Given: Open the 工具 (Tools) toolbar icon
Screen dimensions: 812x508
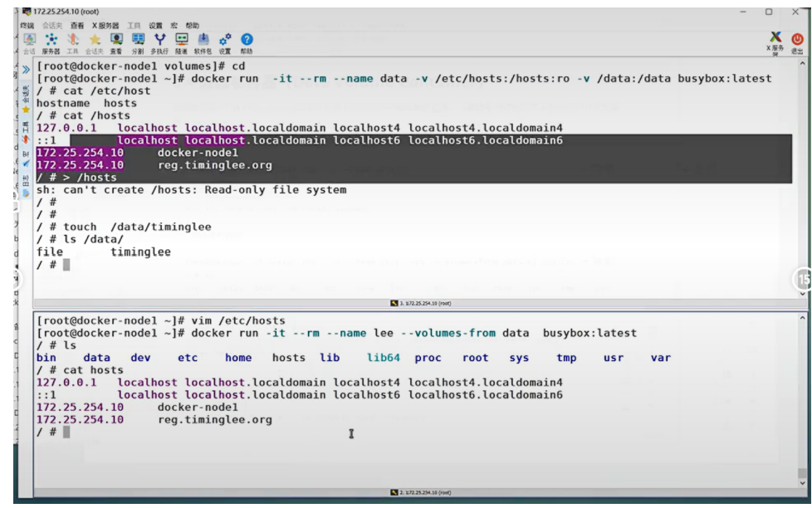Looking at the screenshot, I should (x=72, y=43).
